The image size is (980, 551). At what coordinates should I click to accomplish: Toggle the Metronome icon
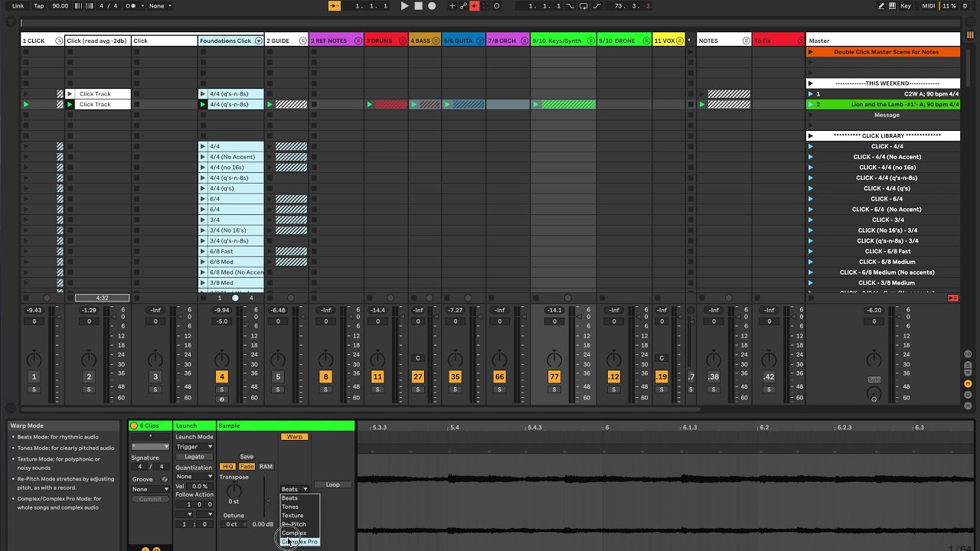coord(130,6)
